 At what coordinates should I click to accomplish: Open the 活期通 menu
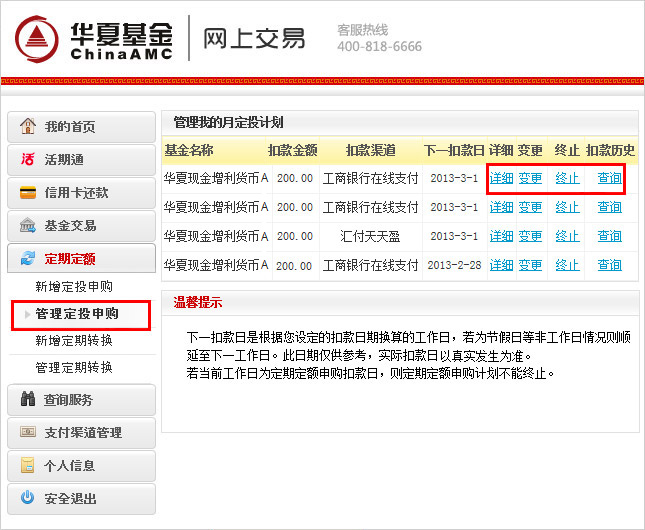(x=81, y=160)
